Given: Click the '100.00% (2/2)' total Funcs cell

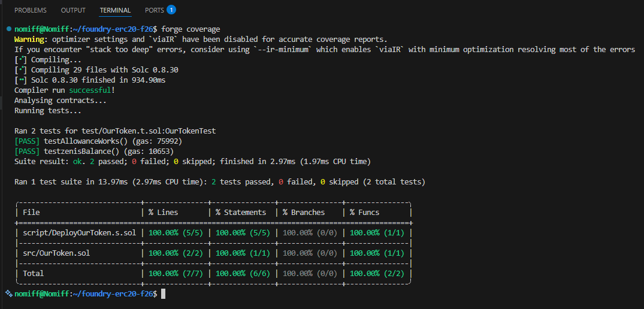Looking at the screenshot, I should click(x=377, y=273).
